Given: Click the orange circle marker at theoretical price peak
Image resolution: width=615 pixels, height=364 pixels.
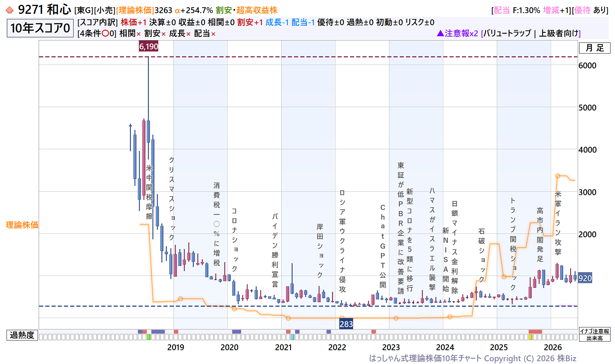Looking at the screenshot, I should point(558,176).
